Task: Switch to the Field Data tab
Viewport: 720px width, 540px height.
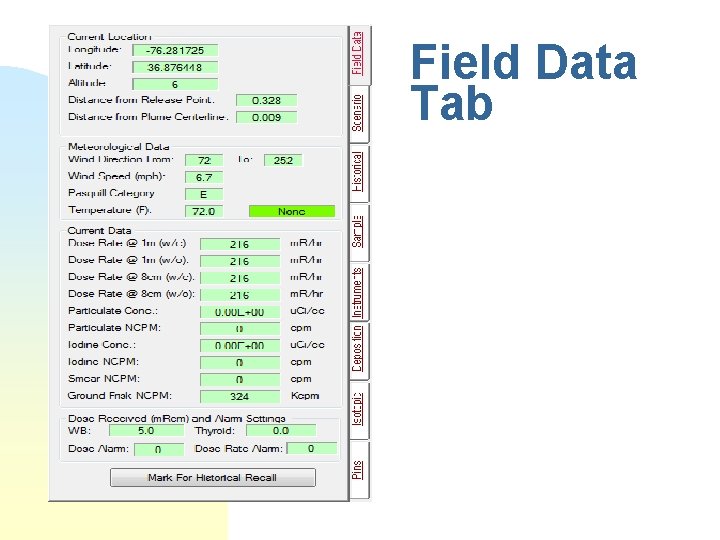Action: 360,55
